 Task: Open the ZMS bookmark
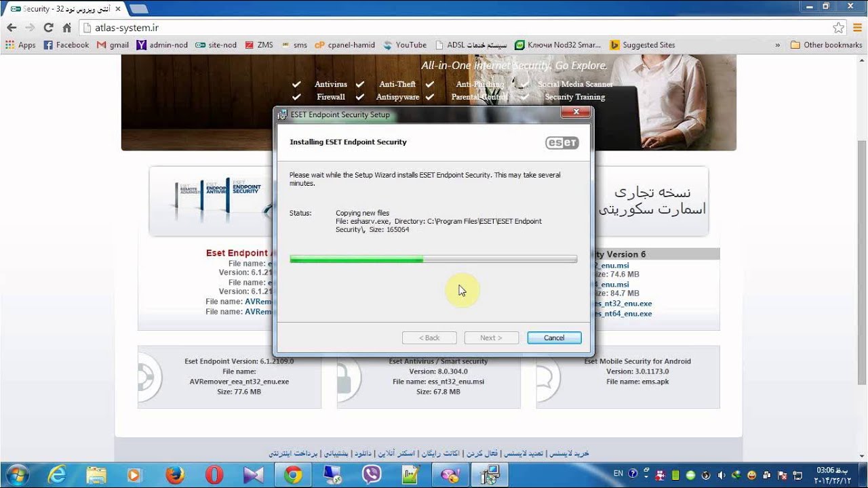point(259,45)
